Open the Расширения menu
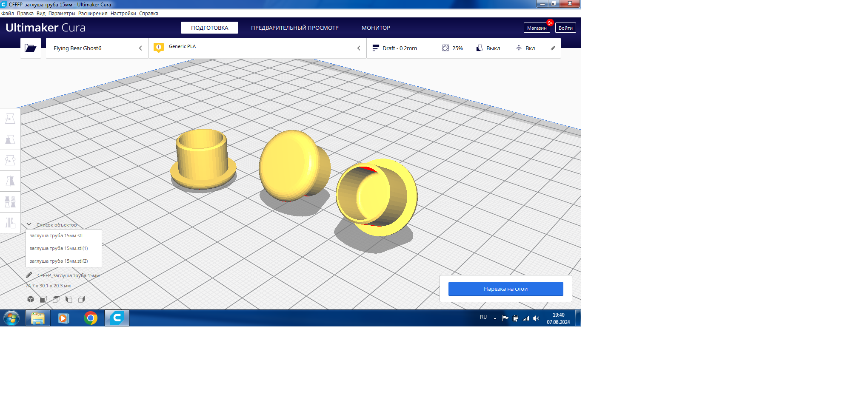 tap(93, 14)
